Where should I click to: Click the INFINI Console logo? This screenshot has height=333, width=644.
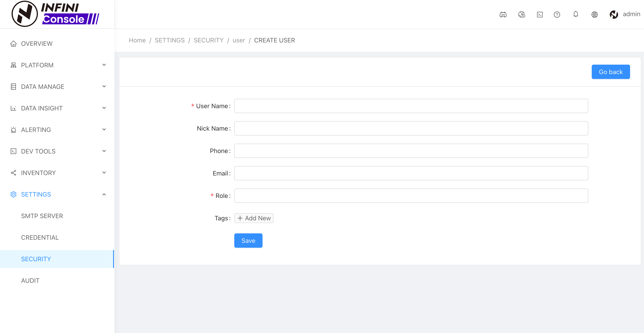(55, 14)
